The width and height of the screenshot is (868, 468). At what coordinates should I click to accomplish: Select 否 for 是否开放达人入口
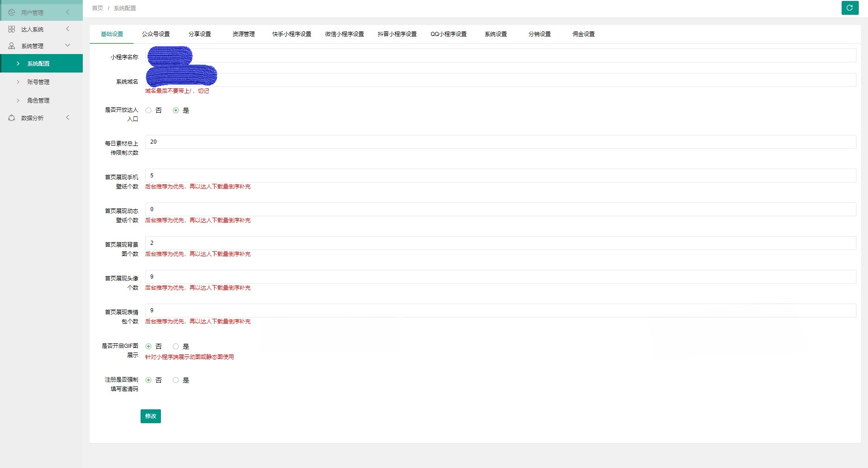pyautogui.click(x=148, y=110)
